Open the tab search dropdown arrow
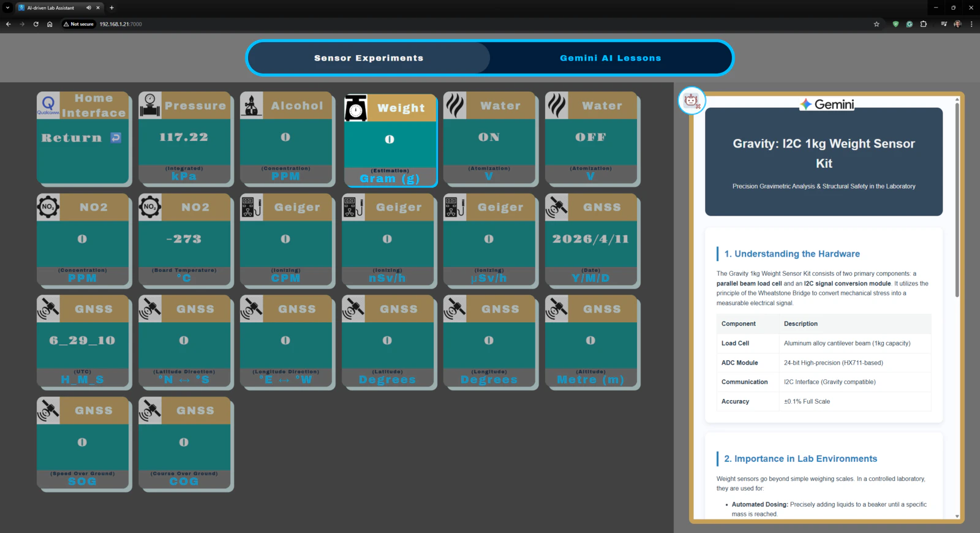Screen dimensions: 980x533 click(7, 8)
